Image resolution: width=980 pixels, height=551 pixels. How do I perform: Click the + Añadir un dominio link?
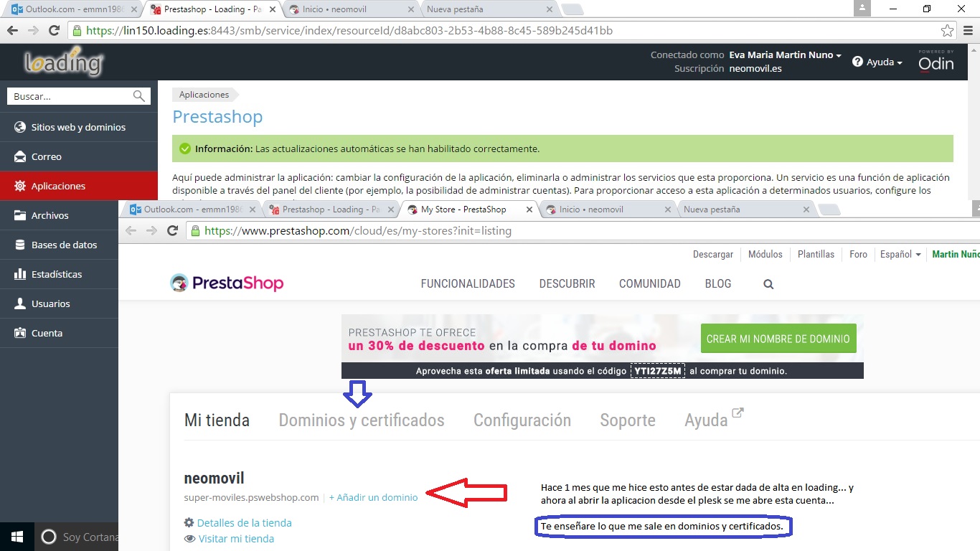point(373,497)
